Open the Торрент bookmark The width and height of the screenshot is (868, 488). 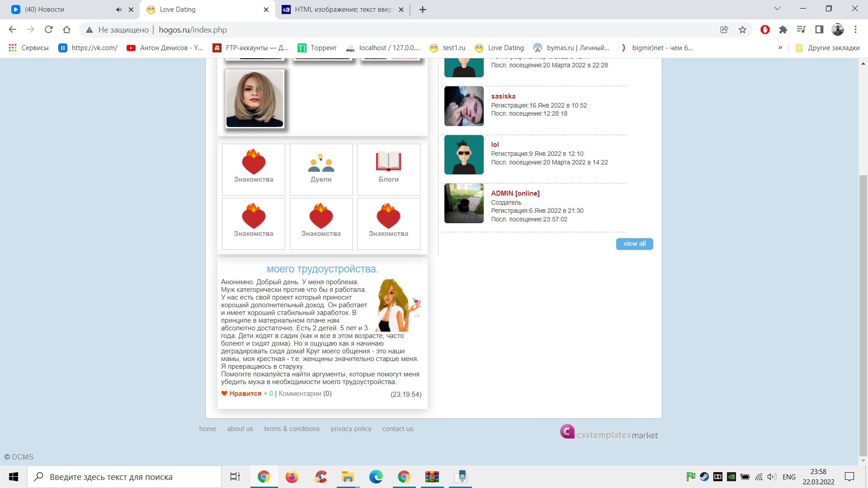[x=317, y=48]
